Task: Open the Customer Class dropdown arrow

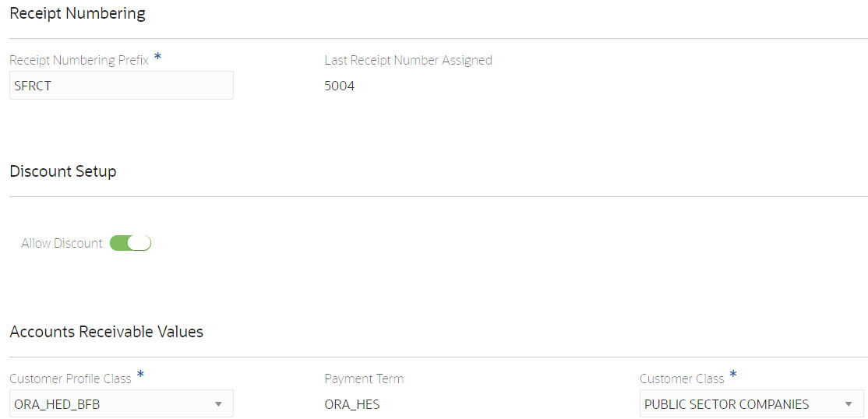Action: [x=848, y=404]
